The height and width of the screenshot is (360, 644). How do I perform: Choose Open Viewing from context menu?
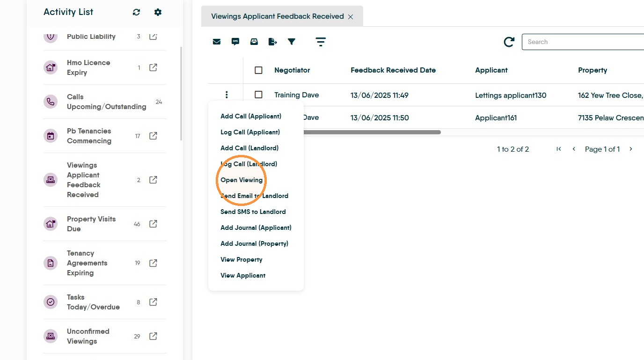pyautogui.click(x=241, y=180)
